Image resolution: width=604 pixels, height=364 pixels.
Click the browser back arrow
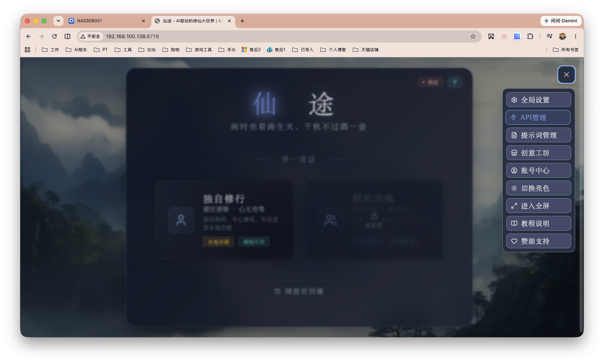(28, 36)
